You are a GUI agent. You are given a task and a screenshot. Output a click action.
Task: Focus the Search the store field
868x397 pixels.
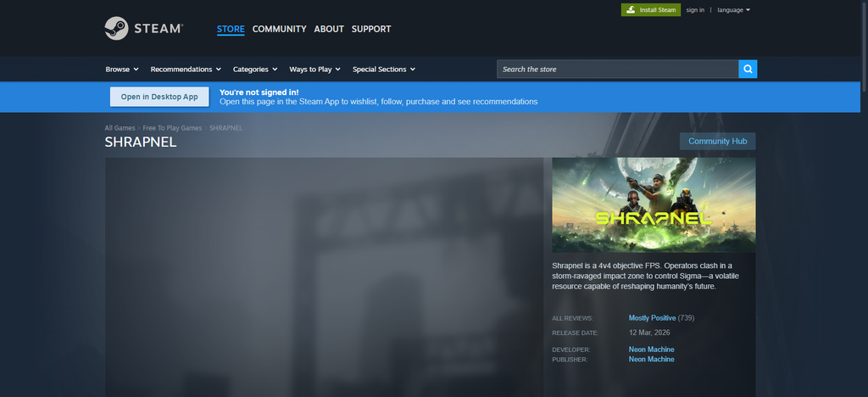pos(618,70)
